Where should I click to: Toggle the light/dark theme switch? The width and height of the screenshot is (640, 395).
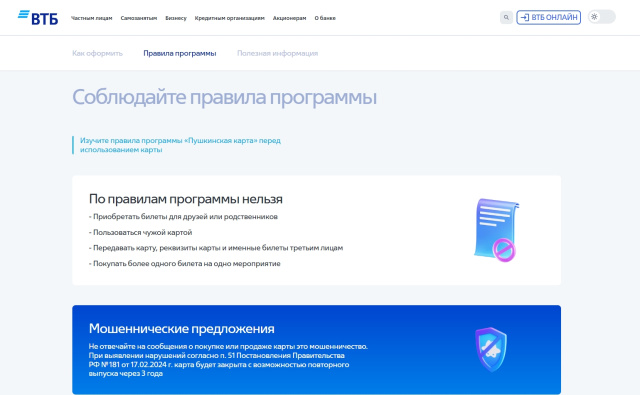tap(602, 17)
